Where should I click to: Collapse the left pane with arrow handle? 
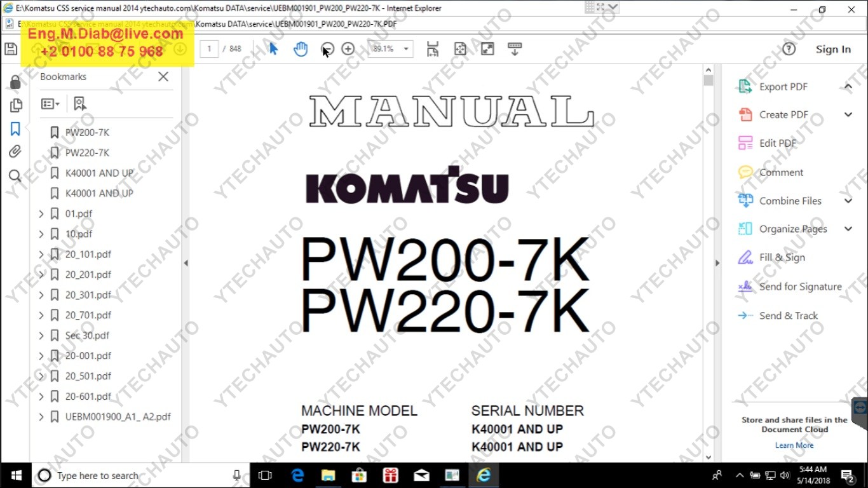186,263
